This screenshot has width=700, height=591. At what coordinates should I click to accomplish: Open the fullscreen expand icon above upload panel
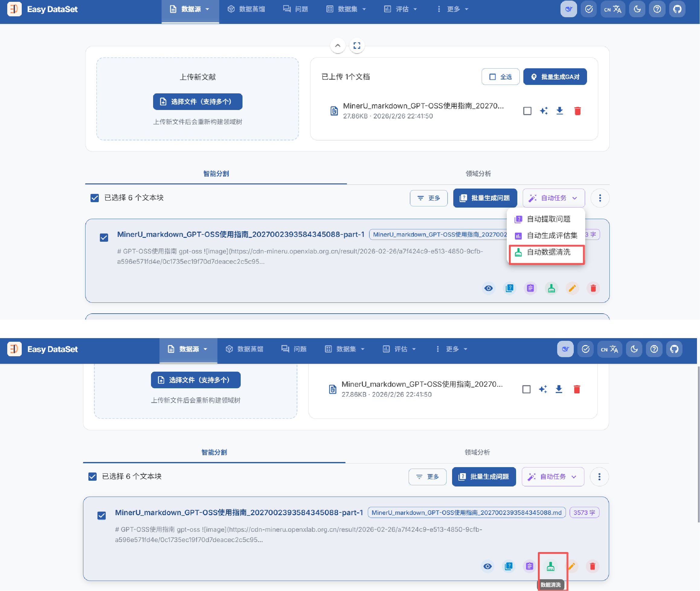point(357,46)
